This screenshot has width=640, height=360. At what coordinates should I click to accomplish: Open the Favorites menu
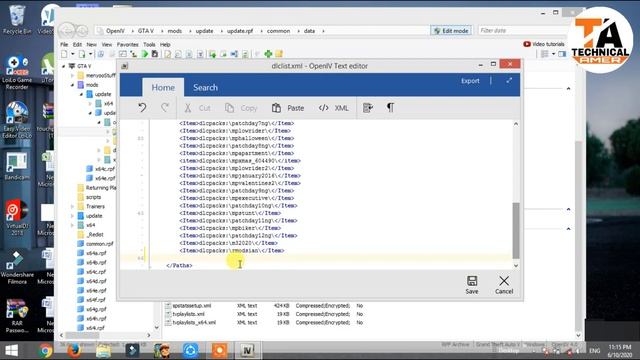127,44
